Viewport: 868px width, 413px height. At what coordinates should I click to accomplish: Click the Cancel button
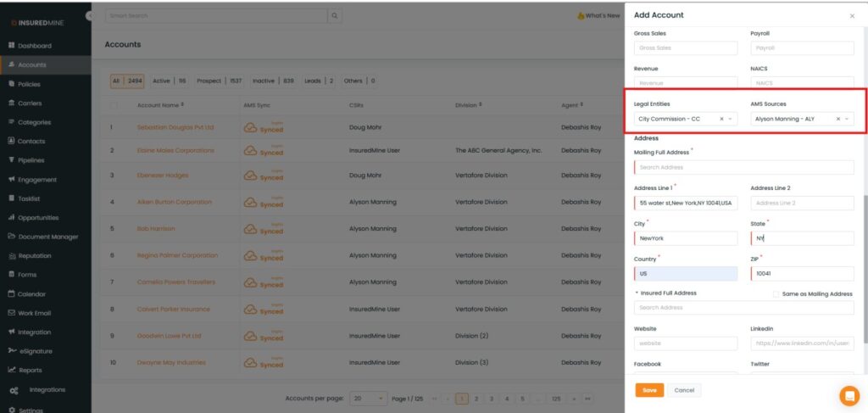point(683,390)
